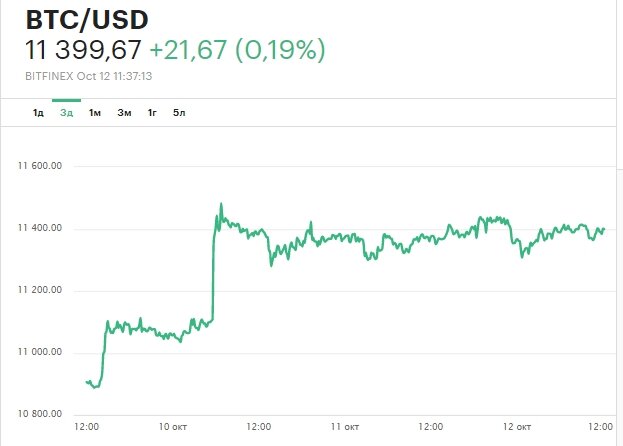The height and width of the screenshot is (446, 623).
Task: Choose the 3м chart period
Action: pyautogui.click(x=124, y=112)
